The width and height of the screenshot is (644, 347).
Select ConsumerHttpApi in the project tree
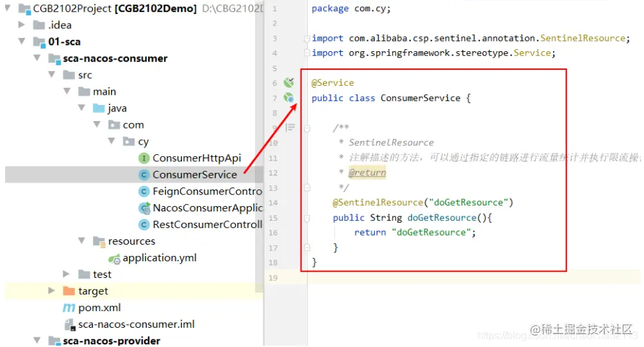197,158
